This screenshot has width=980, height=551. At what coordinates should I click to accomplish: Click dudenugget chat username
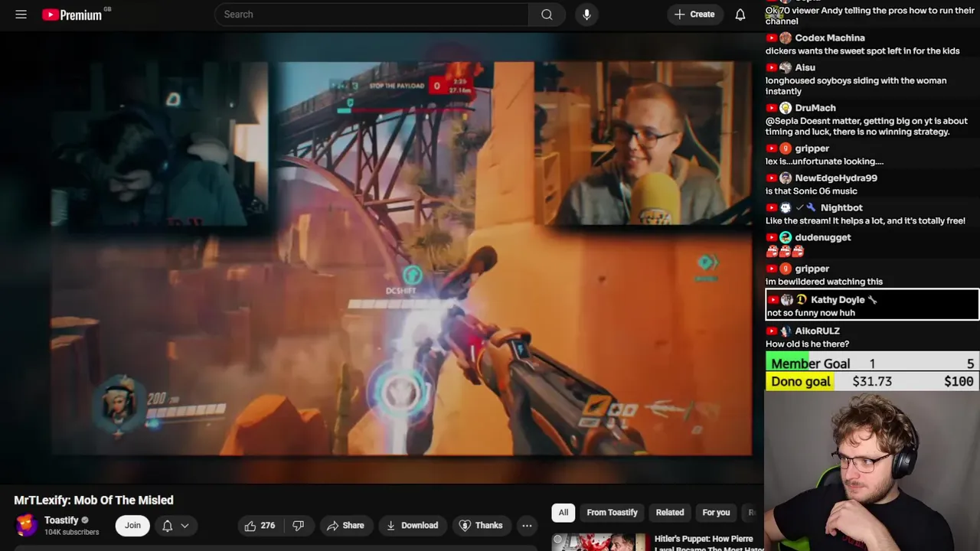823,237
